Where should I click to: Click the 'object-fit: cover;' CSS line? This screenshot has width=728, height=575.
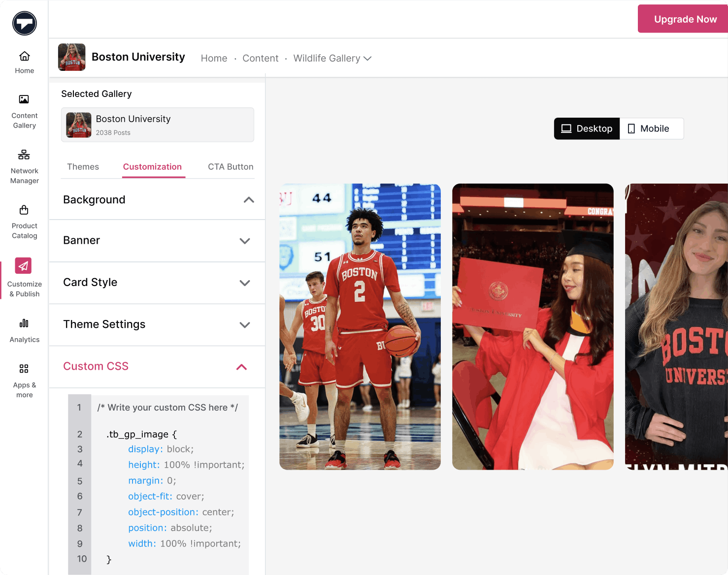click(166, 496)
